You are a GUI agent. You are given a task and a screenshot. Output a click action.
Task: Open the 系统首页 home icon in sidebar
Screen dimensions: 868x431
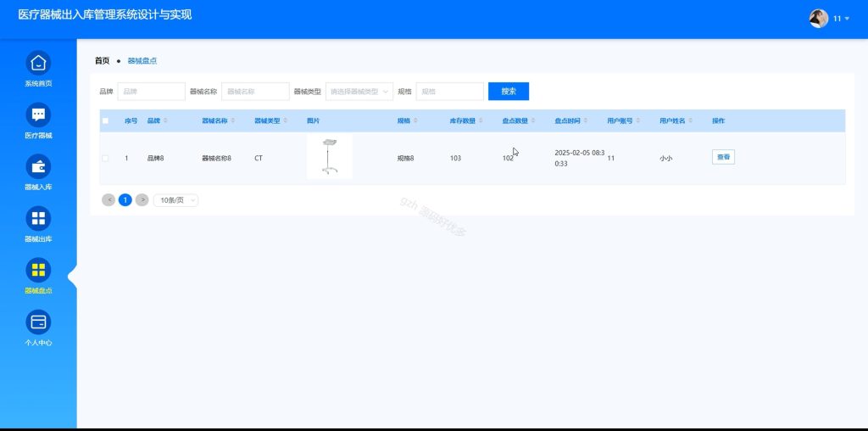[38, 63]
